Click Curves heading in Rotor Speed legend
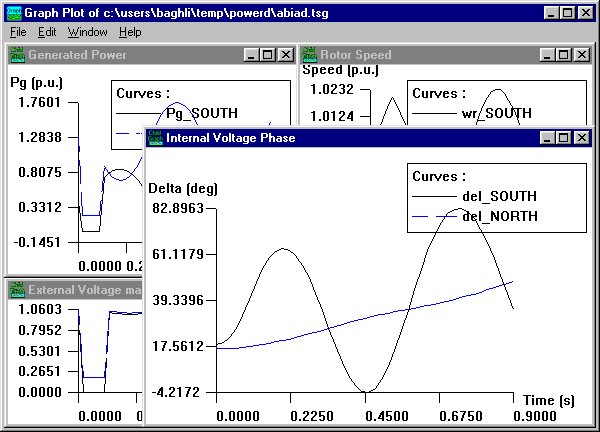Image resolution: width=600 pixels, height=432 pixels. point(439,93)
